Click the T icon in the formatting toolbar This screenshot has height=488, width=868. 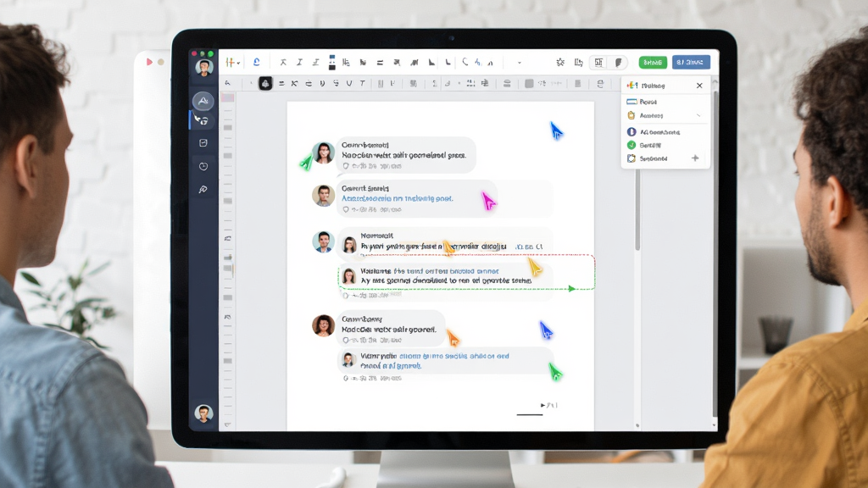pyautogui.click(x=363, y=84)
